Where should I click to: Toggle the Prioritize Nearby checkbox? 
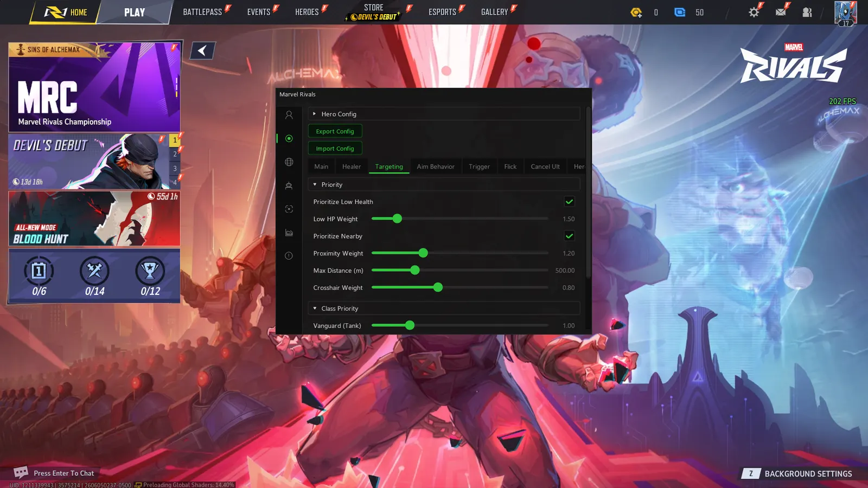click(569, 236)
